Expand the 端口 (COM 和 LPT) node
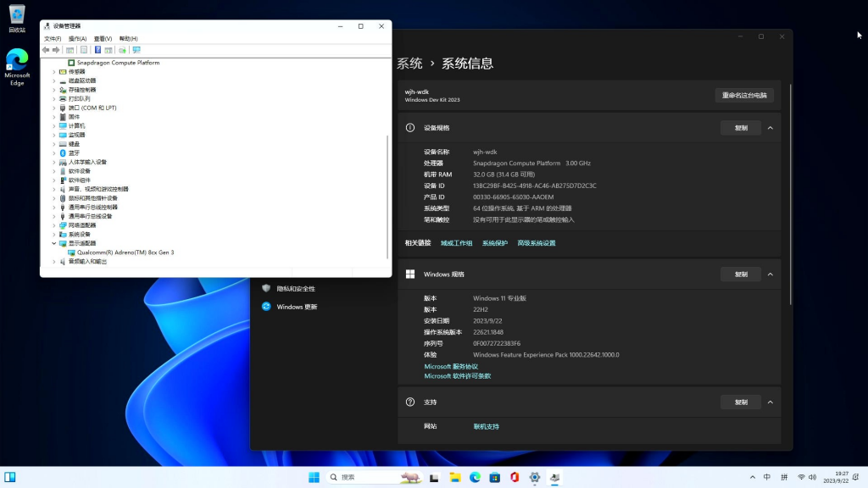 [x=53, y=108]
